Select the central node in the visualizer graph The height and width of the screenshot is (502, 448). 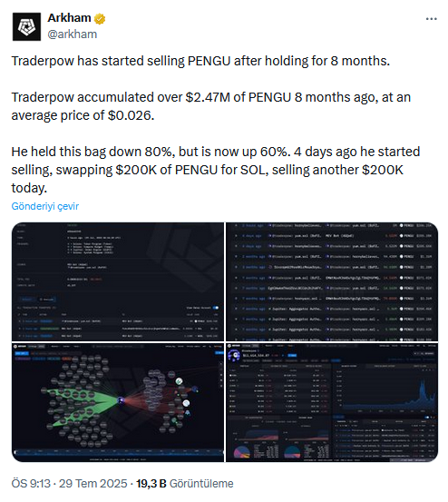tap(121, 399)
